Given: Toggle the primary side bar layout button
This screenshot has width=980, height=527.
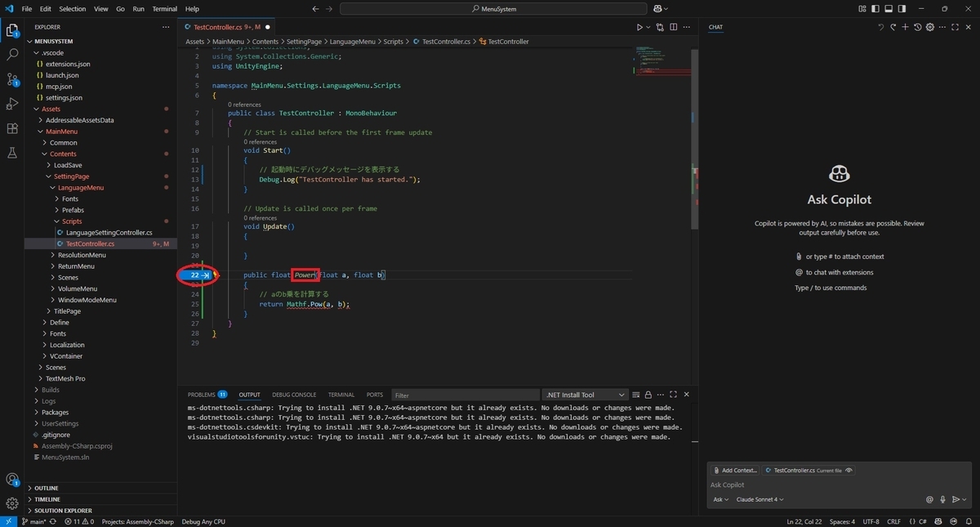Looking at the screenshot, I should click(876, 9).
